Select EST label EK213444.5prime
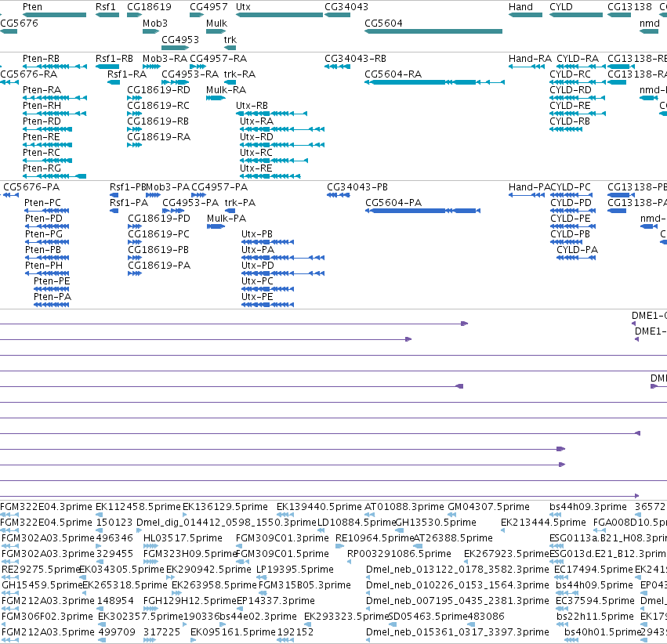Image resolution: width=667 pixels, height=644 pixels. [543, 523]
